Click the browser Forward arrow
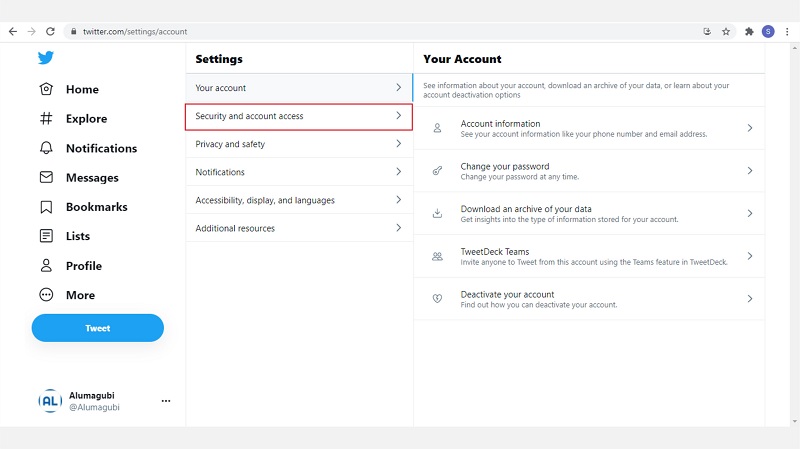 [32, 32]
